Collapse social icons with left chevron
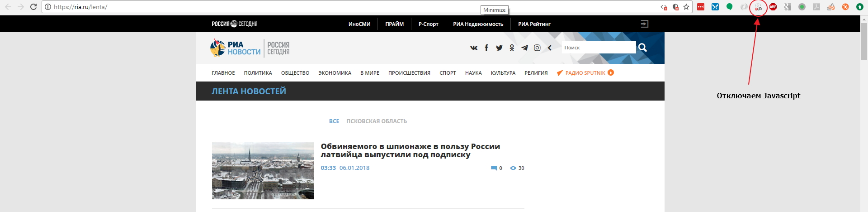 point(550,48)
